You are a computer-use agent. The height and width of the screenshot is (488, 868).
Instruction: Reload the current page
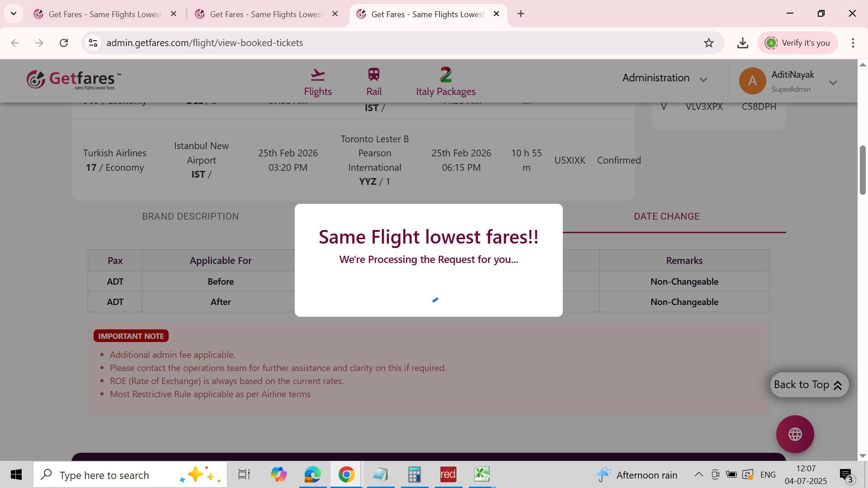pyautogui.click(x=64, y=43)
